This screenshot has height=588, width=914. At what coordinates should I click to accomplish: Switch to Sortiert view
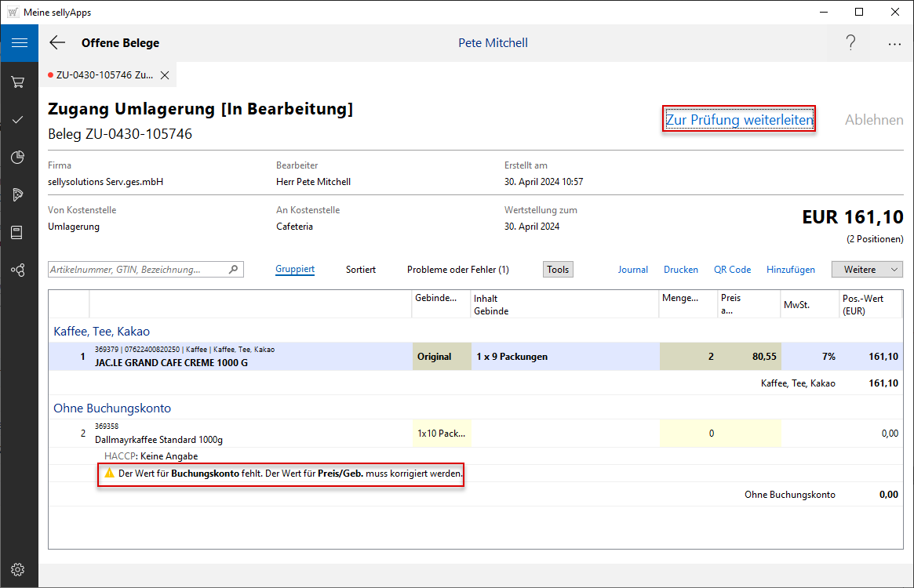tap(361, 270)
